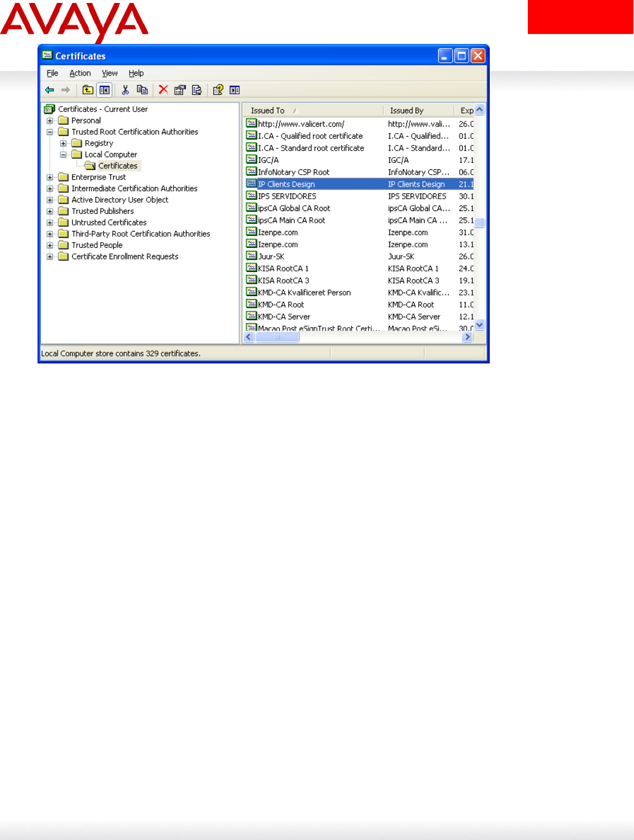The width and height of the screenshot is (634, 840).
Task: Click certificate icon beside KMD-CA Root
Action: [251, 304]
